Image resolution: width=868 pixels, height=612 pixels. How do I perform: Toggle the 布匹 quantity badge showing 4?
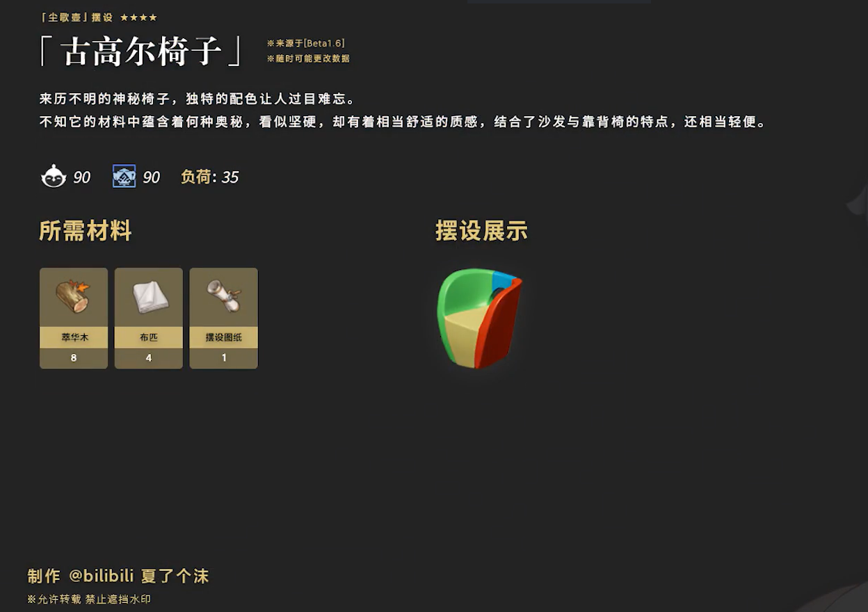pyautogui.click(x=148, y=357)
